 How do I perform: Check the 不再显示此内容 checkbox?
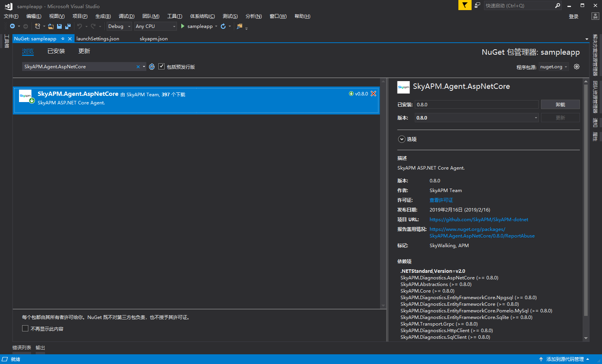click(x=25, y=328)
